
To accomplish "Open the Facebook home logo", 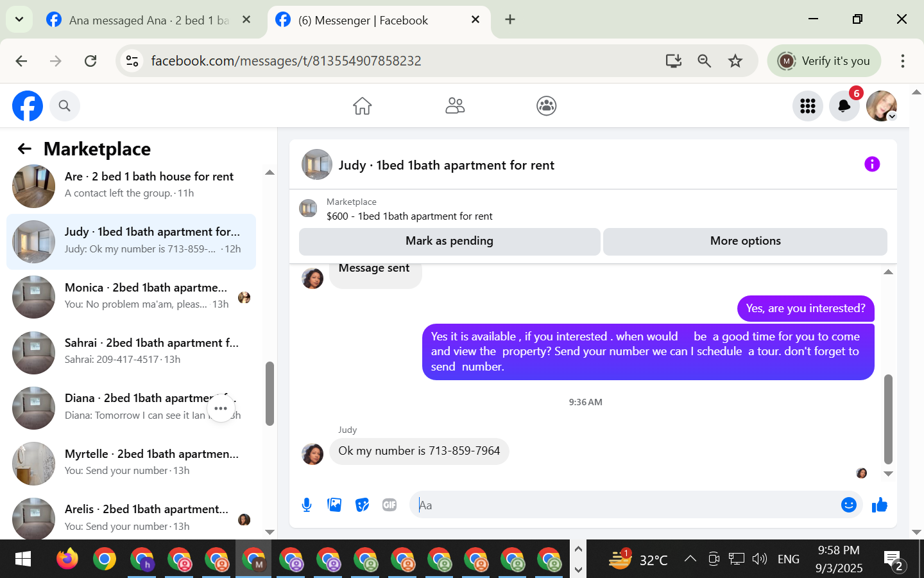I will (28, 106).
